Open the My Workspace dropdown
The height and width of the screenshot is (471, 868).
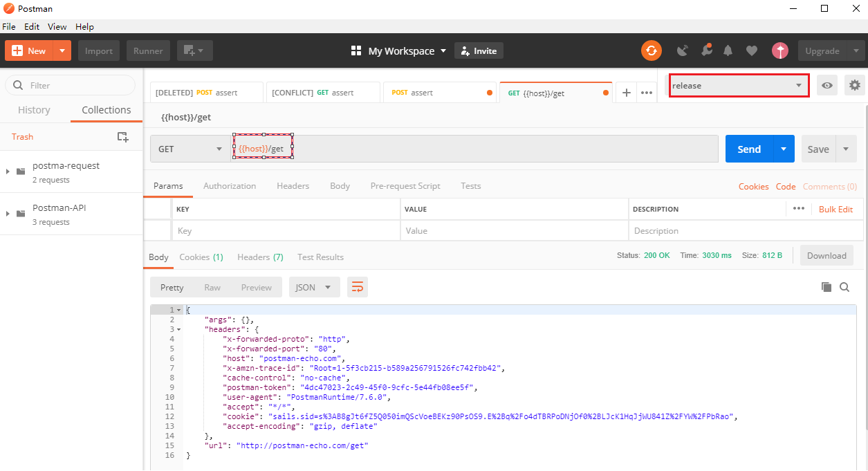tap(399, 50)
